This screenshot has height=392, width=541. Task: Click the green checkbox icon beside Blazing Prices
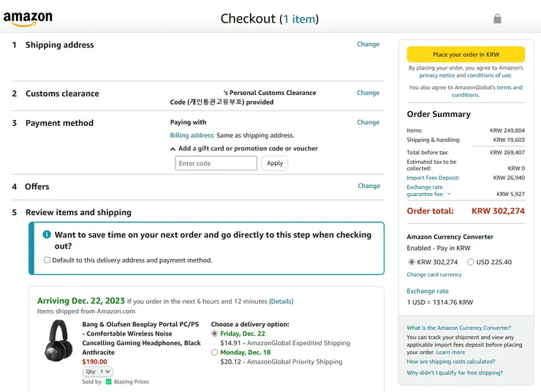click(x=109, y=382)
